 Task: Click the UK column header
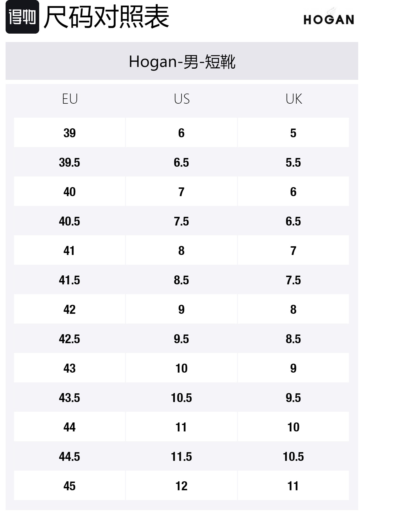pos(294,99)
